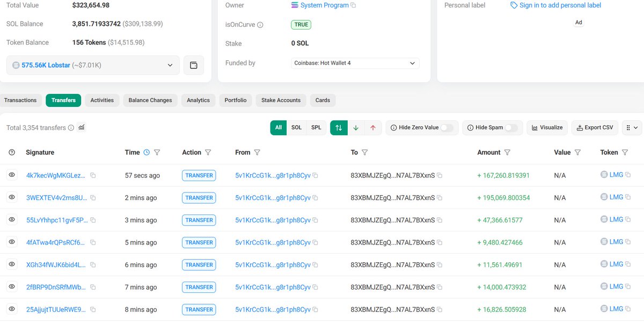Select the amount + 195,069.800354

pos(503,198)
